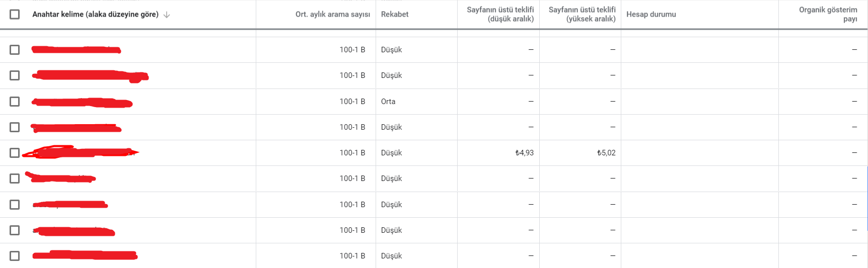Sort by Sayfanın üstü teklifi (yüksek aralık)

point(582,14)
